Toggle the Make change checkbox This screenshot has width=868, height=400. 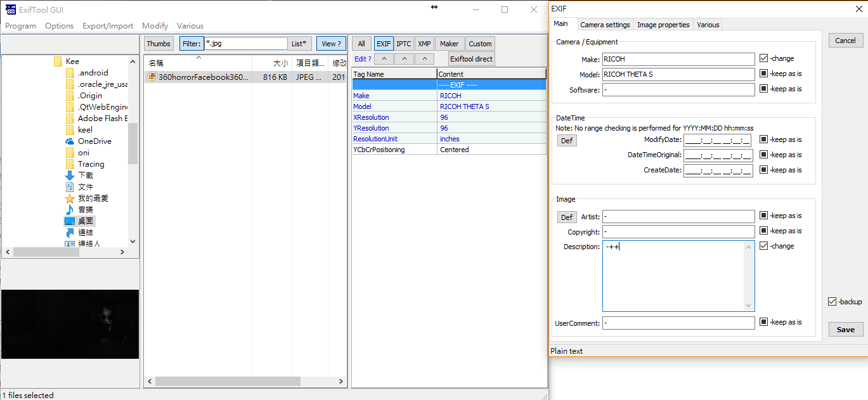764,58
